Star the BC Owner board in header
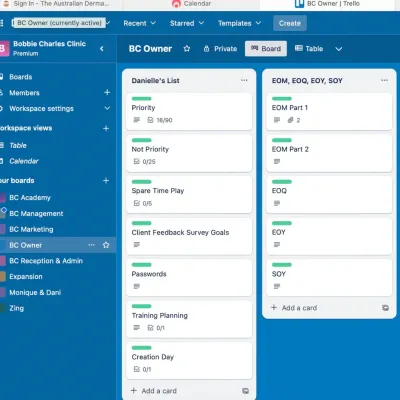Image resolution: width=400 pixels, height=400 pixels. point(187,49)
